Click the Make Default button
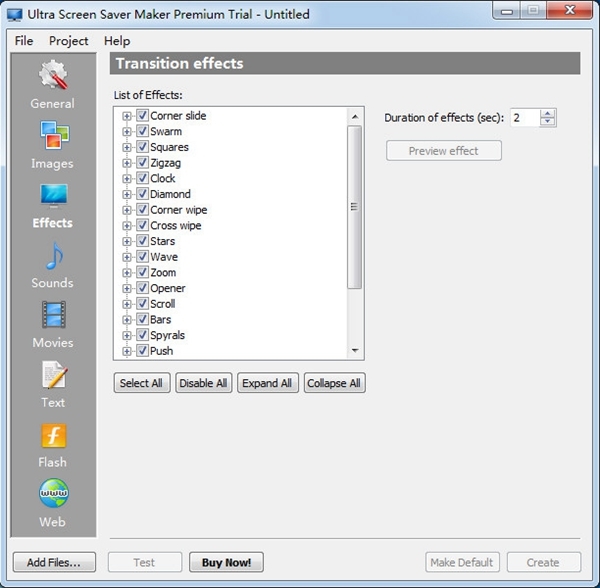 click(x=462, y=562)
